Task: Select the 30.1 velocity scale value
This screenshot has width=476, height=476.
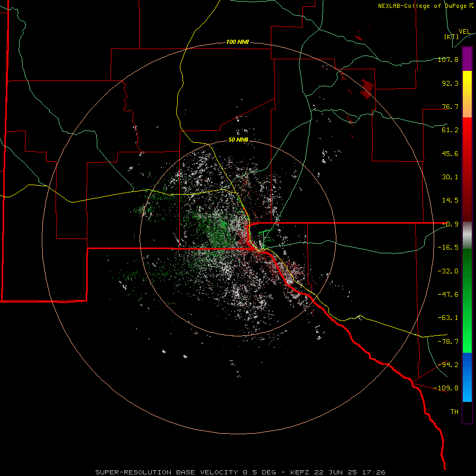Action: click(450, 177)
